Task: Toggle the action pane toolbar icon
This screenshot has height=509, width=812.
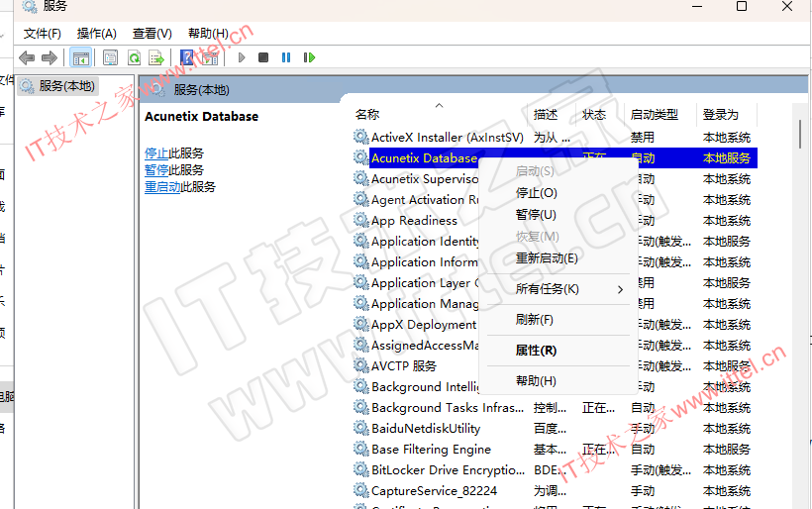Action: (210, 57)
